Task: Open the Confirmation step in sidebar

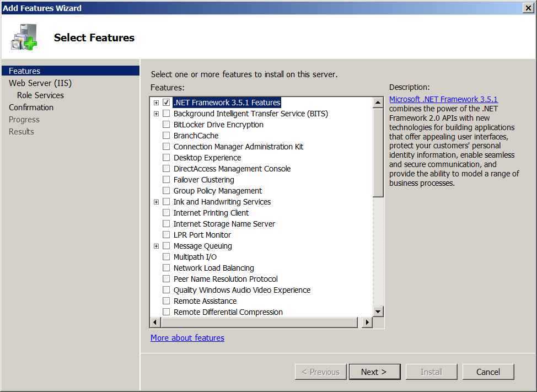Action: pyautogui.click(x=31, y=108)
